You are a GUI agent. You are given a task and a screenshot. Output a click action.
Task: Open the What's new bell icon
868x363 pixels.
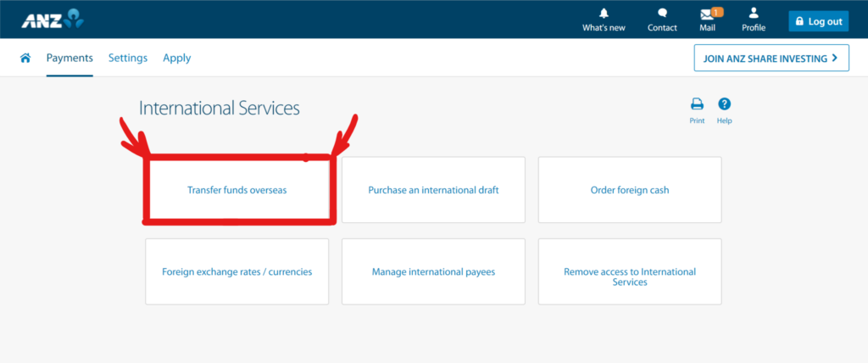click(x=604, y=14)
